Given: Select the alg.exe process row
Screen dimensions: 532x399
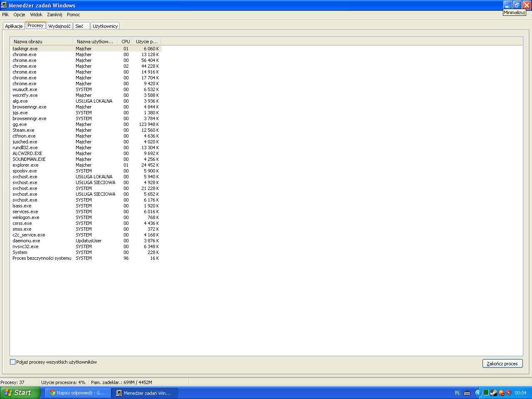Looking at the screenshot, I should pyautogui.click(x=86, y=101).
